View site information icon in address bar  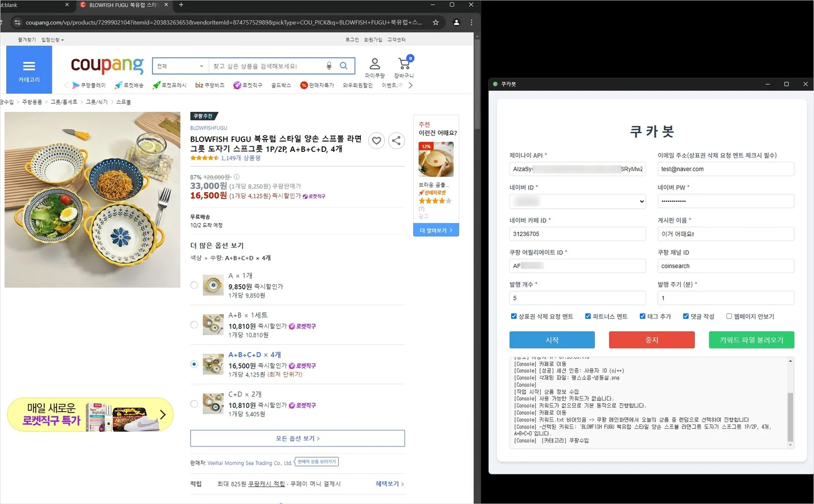click(17, 22)
